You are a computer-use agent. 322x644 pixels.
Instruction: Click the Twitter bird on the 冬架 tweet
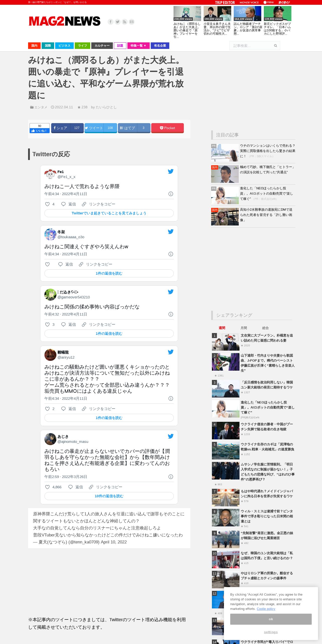pos(171,231)
